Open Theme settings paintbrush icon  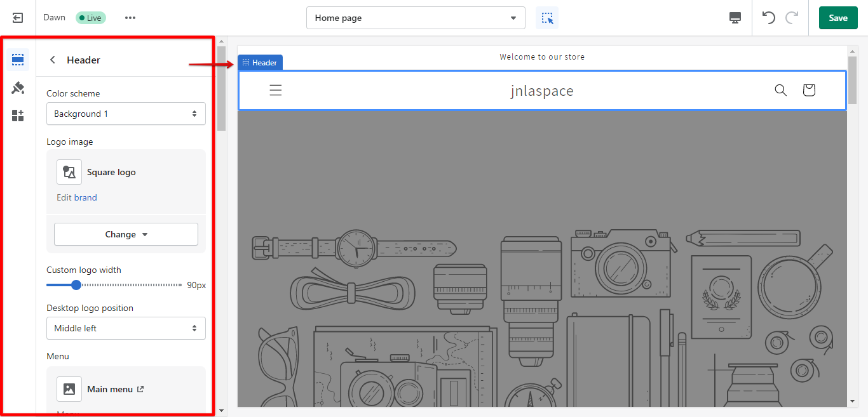click(x=18, y=88)
